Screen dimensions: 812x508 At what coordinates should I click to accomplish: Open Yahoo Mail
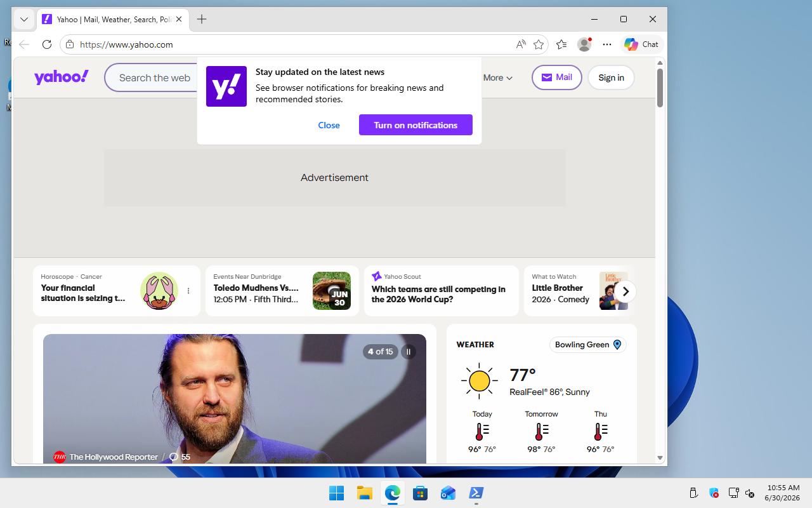557,77
